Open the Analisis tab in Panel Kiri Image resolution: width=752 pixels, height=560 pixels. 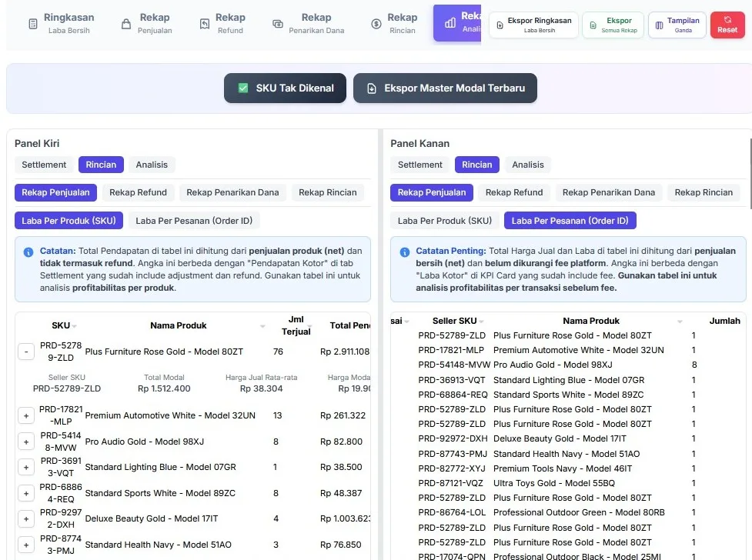(152, 165)
